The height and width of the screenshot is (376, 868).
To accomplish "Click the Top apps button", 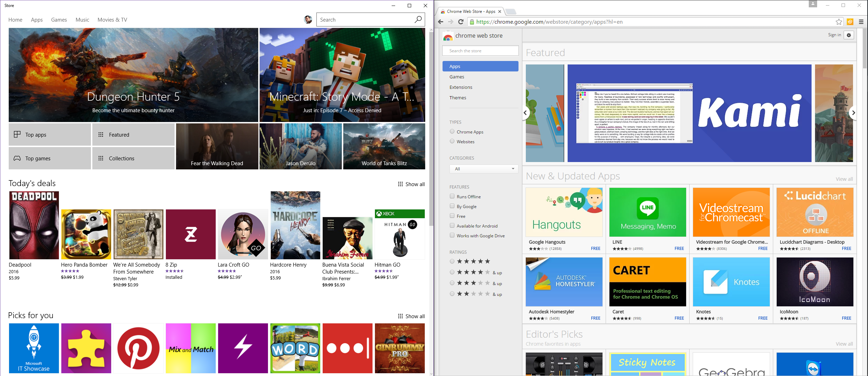I will point(50,135).
